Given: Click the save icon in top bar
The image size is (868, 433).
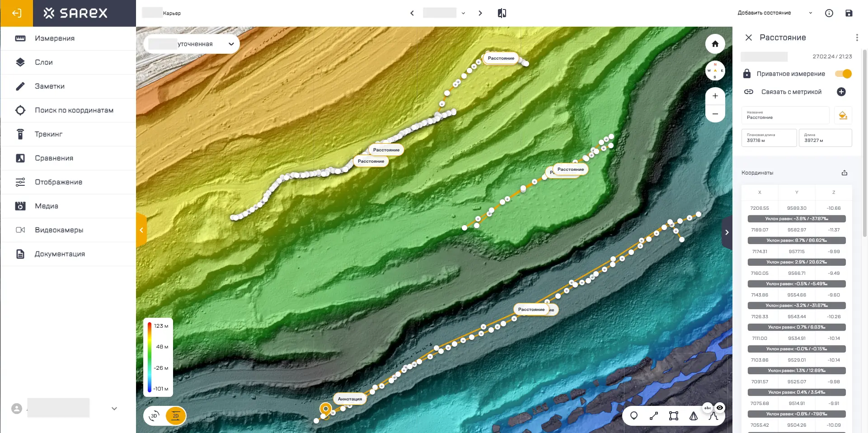Looking at the screenshot, I should (x=849, y=13).
